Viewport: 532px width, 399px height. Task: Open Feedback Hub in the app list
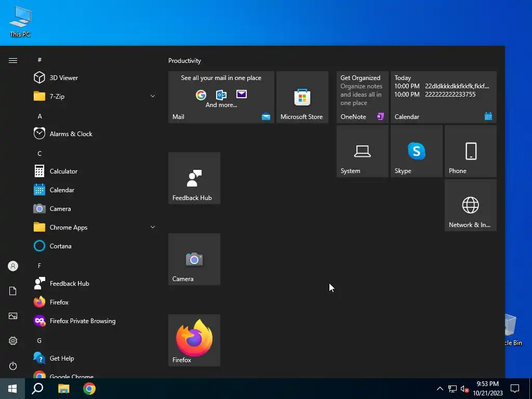click(95, 284)
